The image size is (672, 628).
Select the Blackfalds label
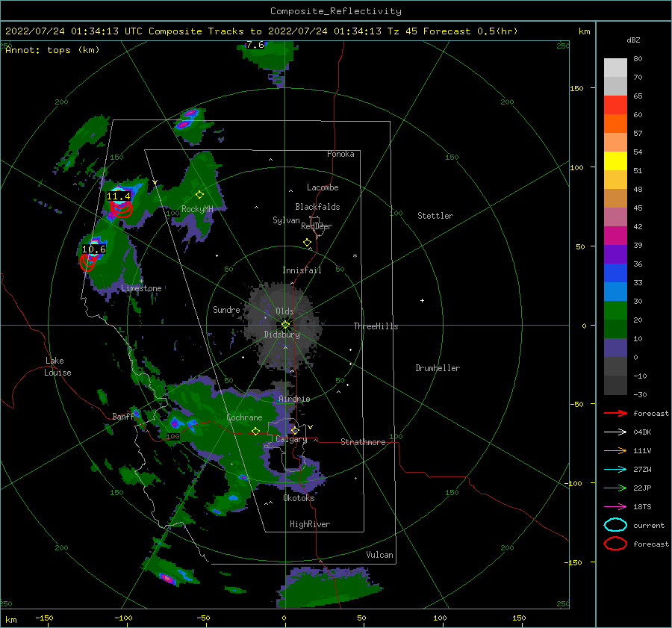click(x=317, y=207)
